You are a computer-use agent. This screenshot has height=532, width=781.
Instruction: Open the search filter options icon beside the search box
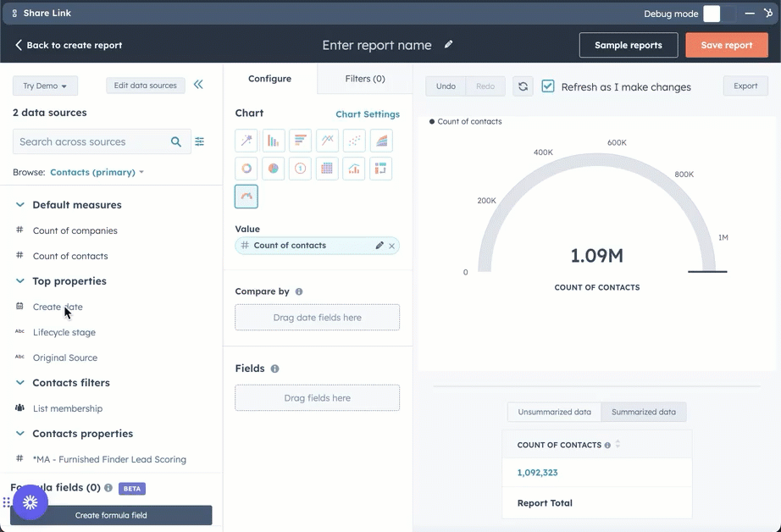coord(199,141)
